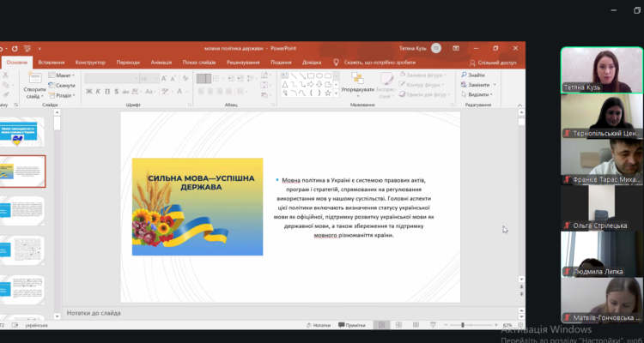Expand the Розділ (Section) dropdown

(64, 95)
